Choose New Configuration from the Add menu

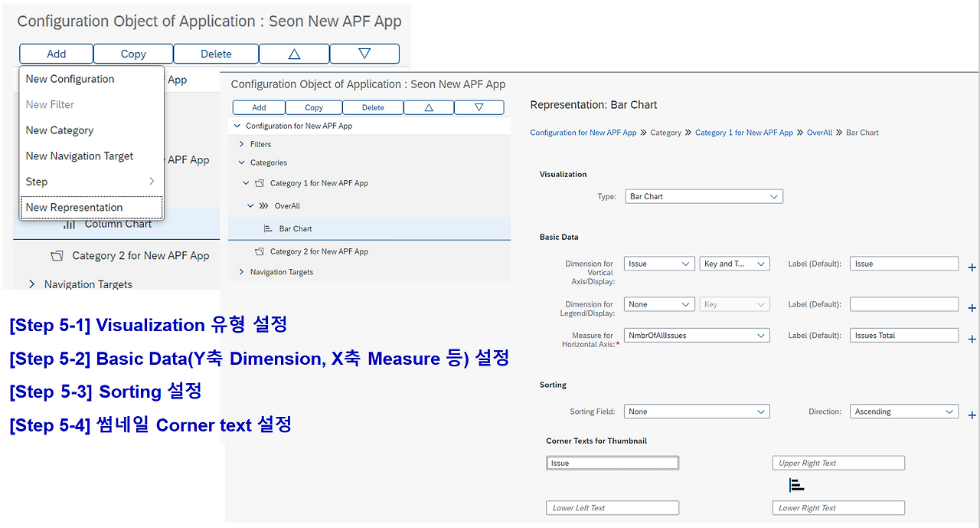point(91,79)
